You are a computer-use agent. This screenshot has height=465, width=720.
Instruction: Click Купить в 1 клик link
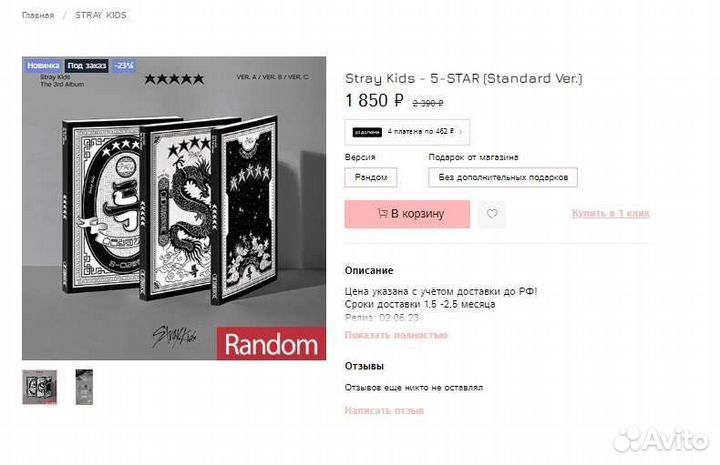610,213
